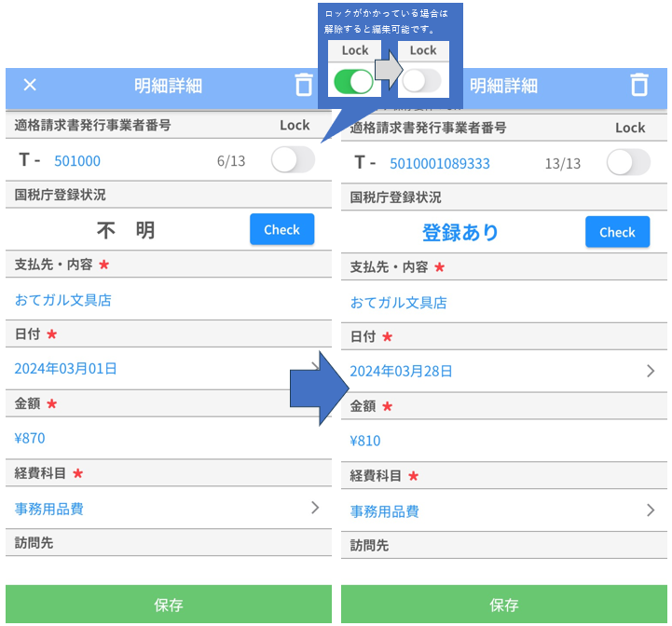This screenshot has height=626, width=672.
Task: Tap the ¥870 amount field
Action: [x=30, y=438]
